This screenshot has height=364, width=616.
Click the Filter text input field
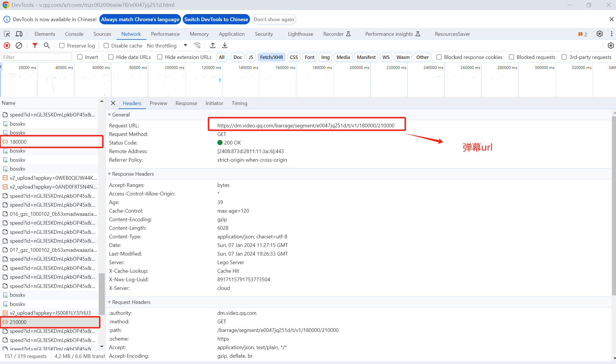pyautogui.click(x=37, y=57)
